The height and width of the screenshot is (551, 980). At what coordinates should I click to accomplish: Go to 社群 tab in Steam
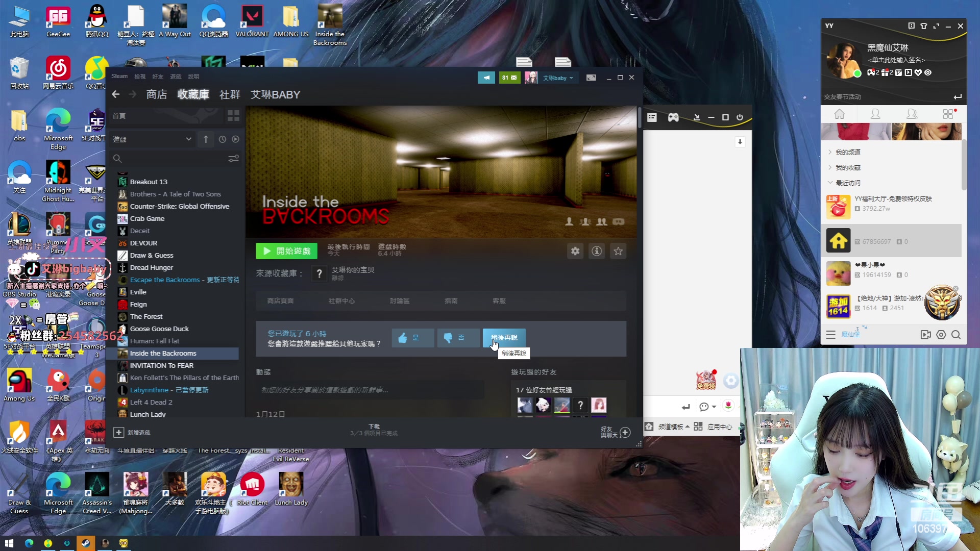click(x=230, y=94)
